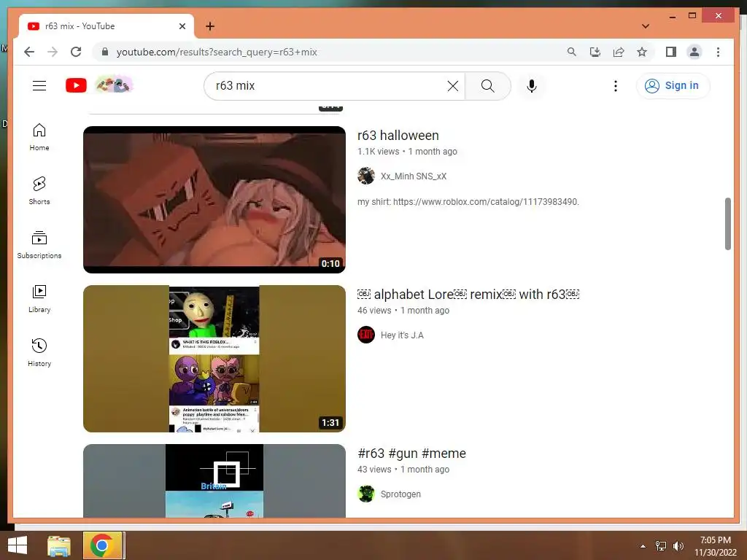This screenshot has height=560, width=747.
Task: Click the install app icon in address bar
Action: pos(595,52)
